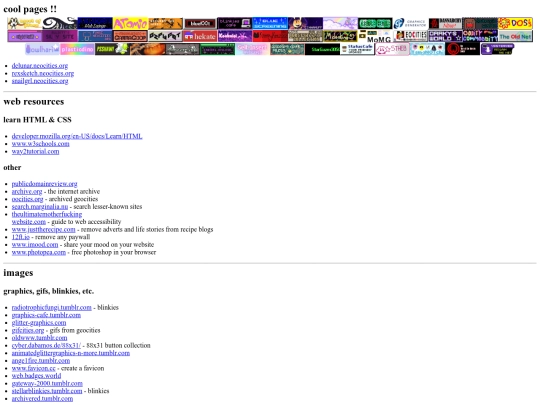The image size is (540, 405).
Task: Visit archivered.tumblr.com link
Action: 42,398
